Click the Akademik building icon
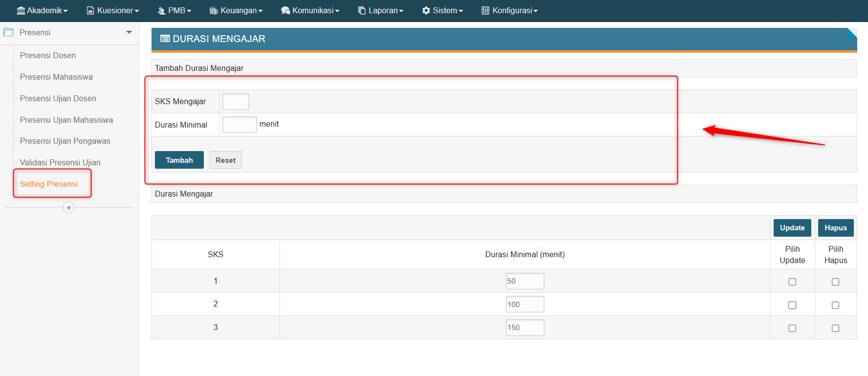This screenshot has width=868, height=376. click(21, 11)
